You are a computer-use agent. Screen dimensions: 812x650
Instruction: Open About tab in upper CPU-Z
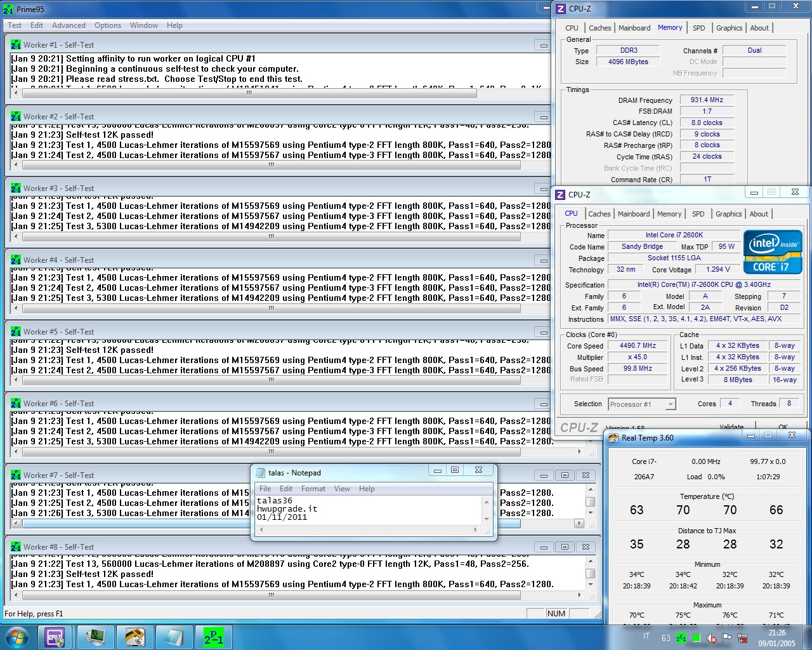pos(759,28)
